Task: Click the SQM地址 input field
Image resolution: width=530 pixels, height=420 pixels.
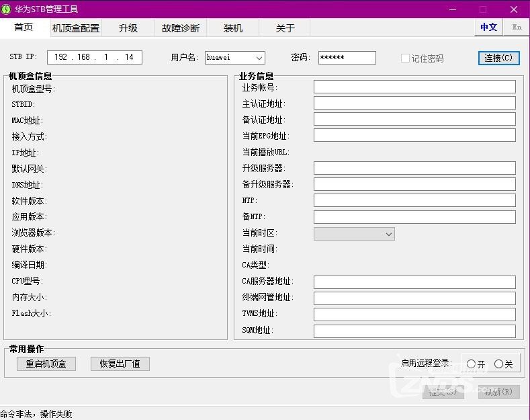Action: (x=414, y=331)
